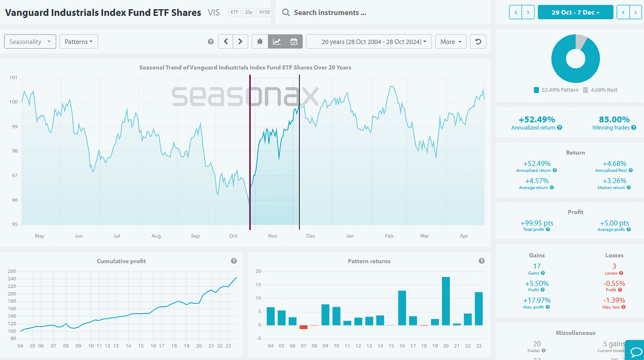Open help for Pattern returns chart
This screenshot has height=360, width=644.
point(482,261)
